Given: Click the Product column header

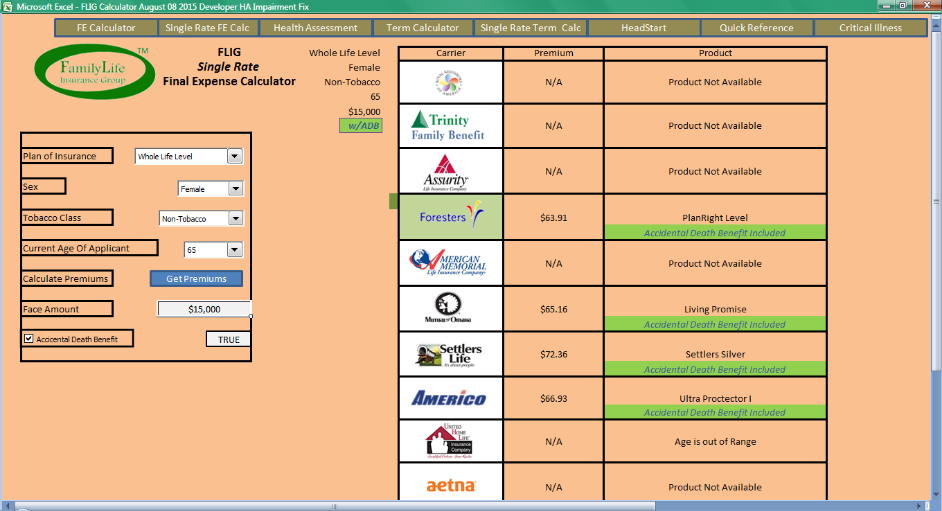Looking at the screenshot, I should point(715,53).
